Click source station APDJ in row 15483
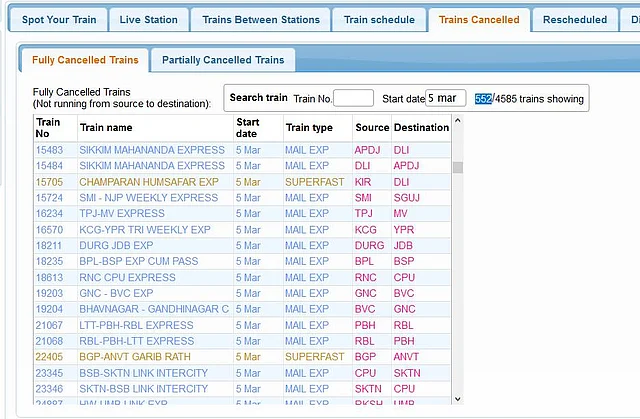The image size is (640, 419). coord(367,150)
